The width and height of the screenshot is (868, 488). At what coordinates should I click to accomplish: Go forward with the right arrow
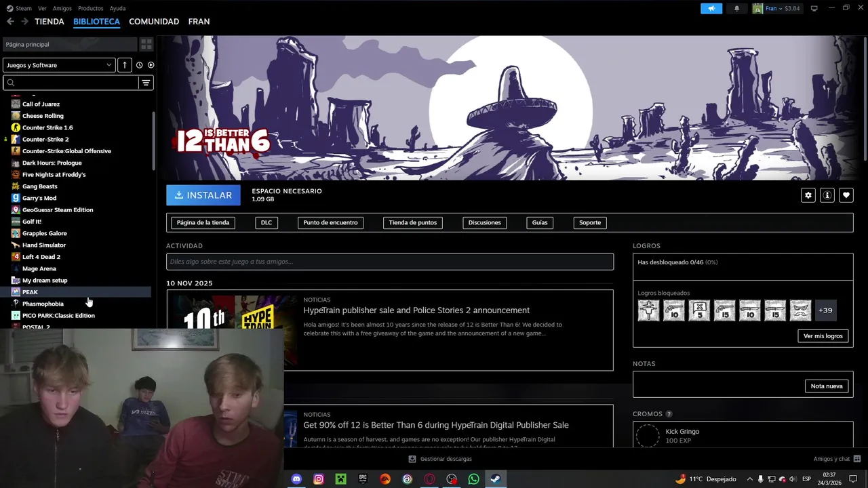click(24, 22)
